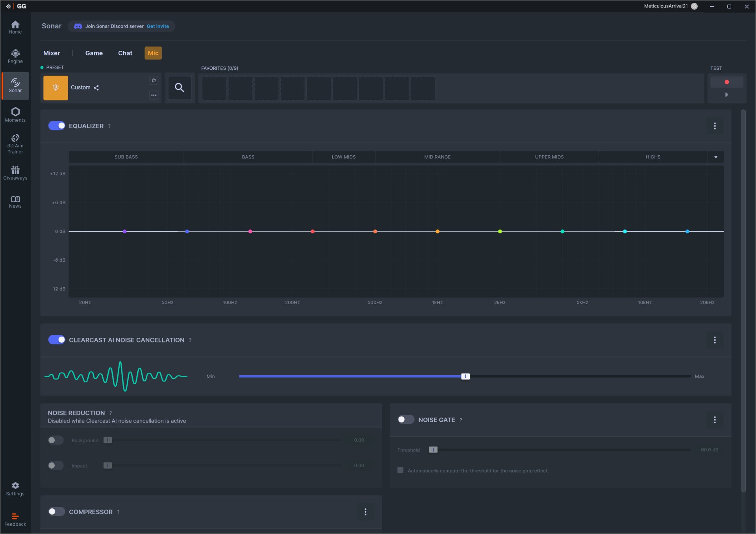756x534 pixels.
Task: Switch to the Game tab
Action: point(94,53)
